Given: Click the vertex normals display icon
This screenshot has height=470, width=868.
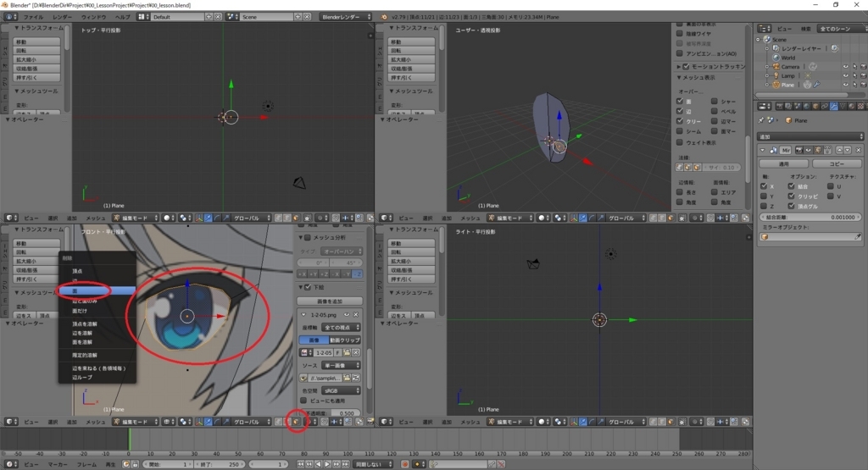Looking at the screenshot, I should click(679, 167).
